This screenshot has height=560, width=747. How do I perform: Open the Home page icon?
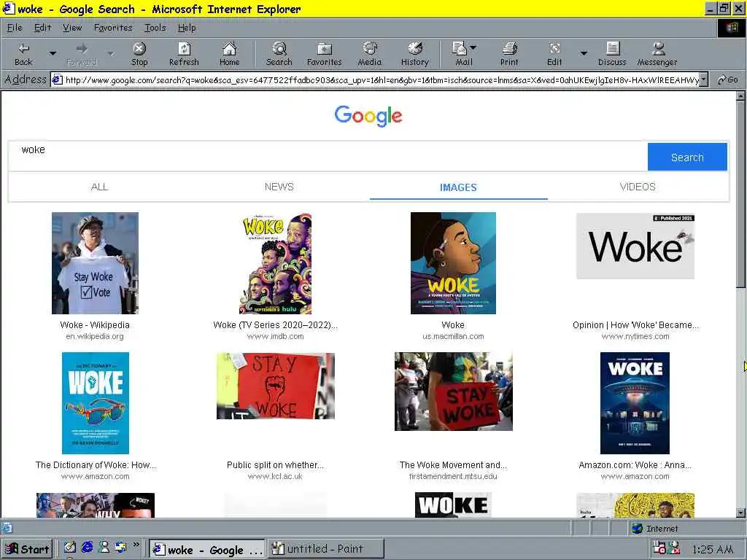pos(229,54)
